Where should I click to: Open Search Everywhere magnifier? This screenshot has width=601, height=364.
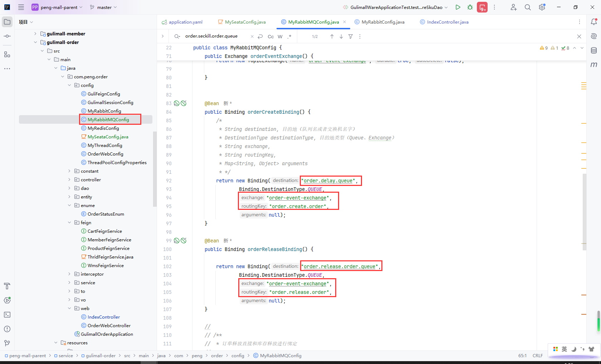[528, 7]
